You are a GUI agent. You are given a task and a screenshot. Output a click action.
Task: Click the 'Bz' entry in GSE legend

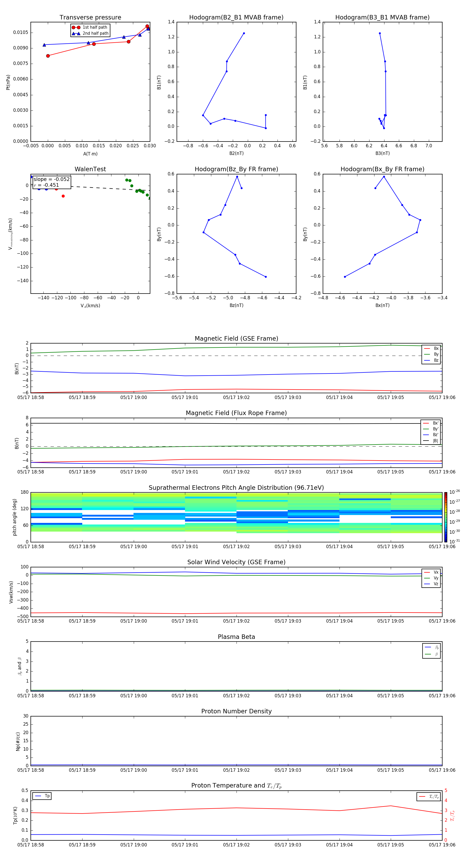pos(431,360)
